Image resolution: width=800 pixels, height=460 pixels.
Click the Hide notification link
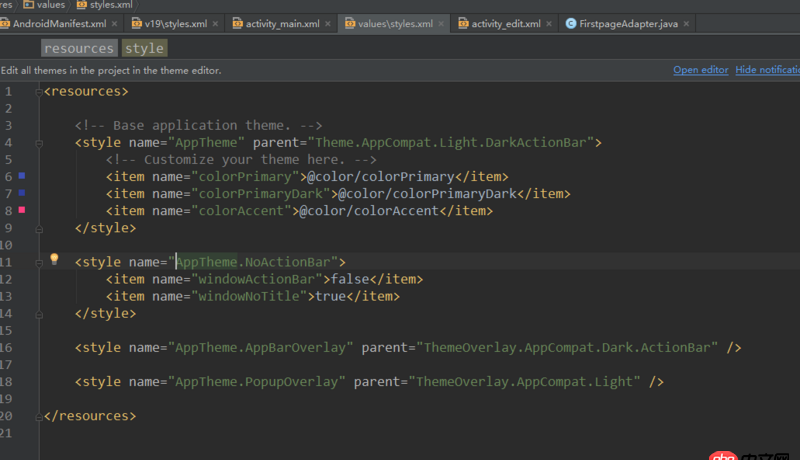click(x=767, y=70)
